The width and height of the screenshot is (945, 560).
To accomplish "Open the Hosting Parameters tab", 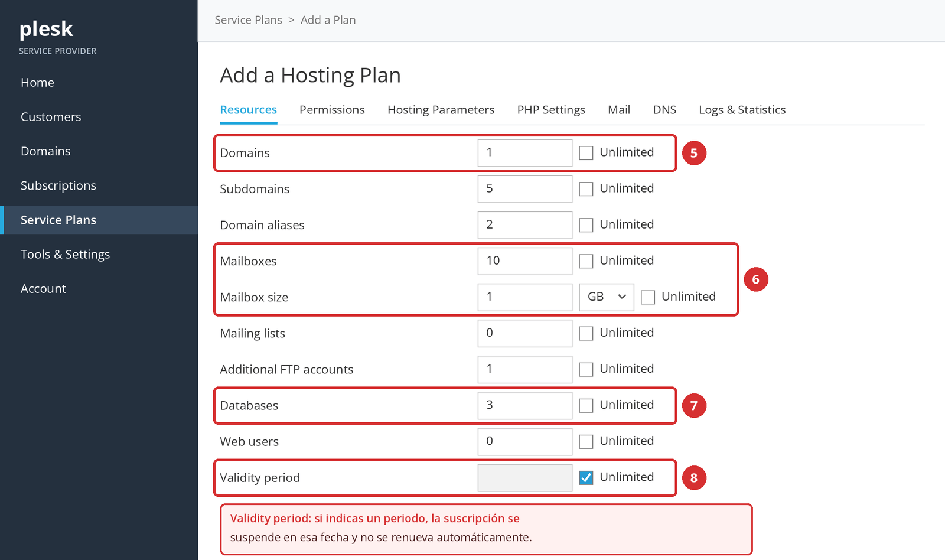I will click(x=441, y=110).
